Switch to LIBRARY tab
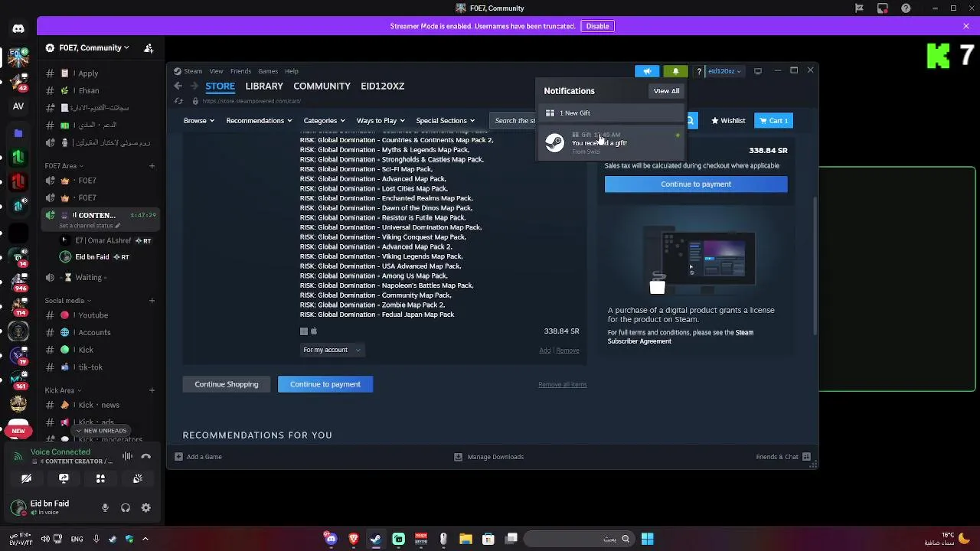 pos(264,86)
